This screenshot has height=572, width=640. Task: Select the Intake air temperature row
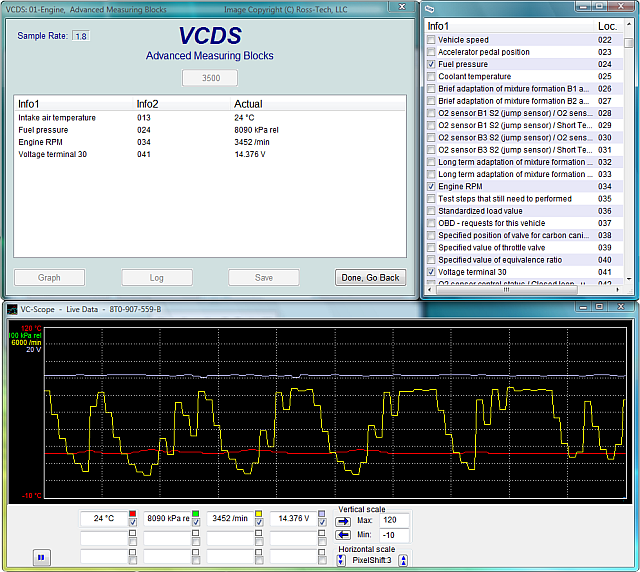210,118
